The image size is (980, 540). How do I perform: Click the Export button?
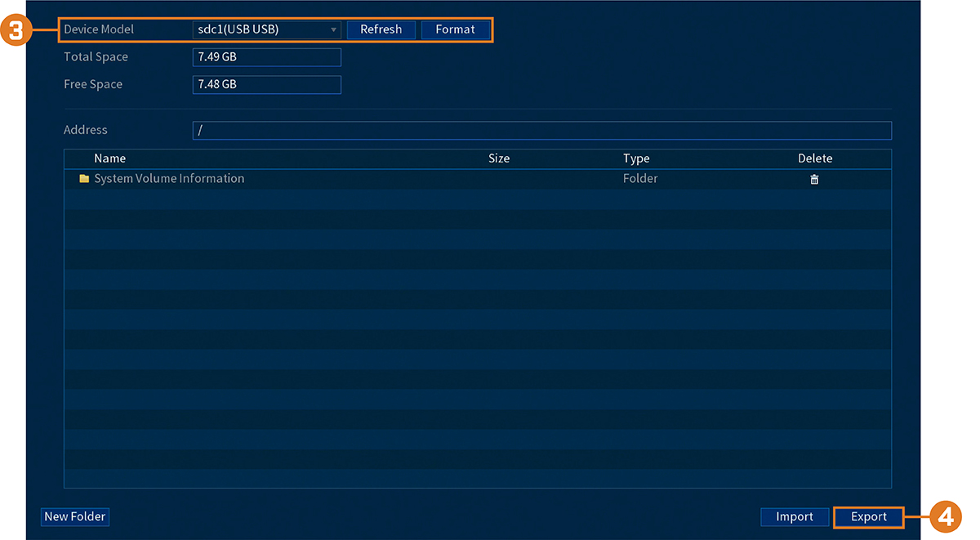pyautogui.click(x=869, y=517)
